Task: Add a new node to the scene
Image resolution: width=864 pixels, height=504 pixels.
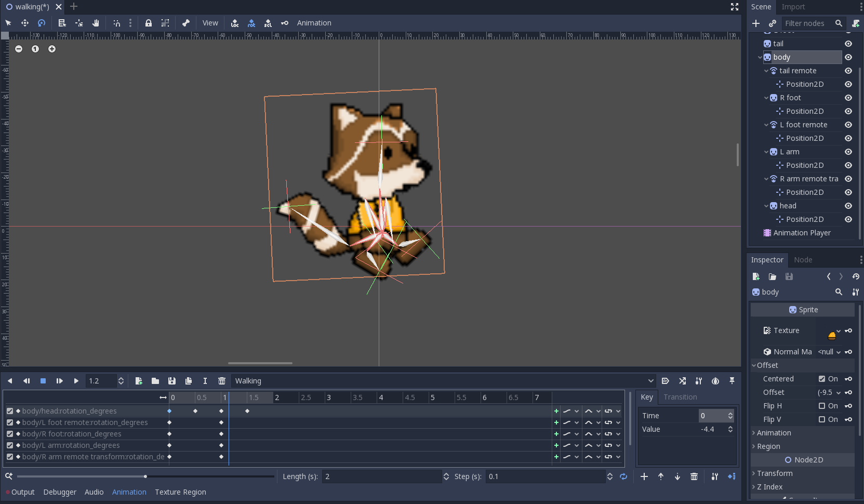Action: point(756,23)
